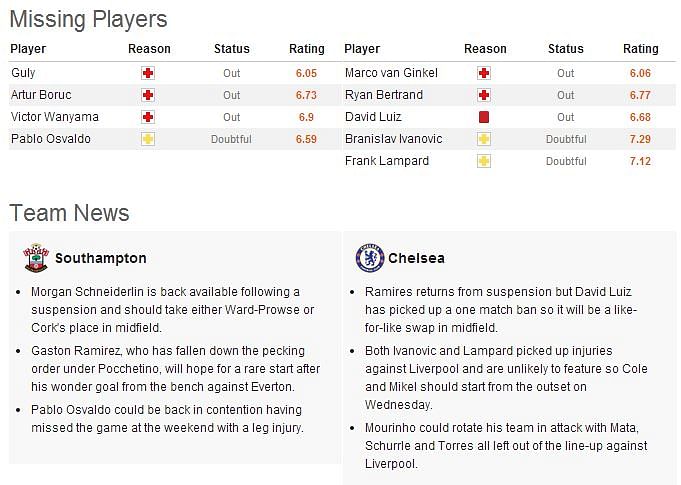The image size is (681, 485).
Task: Click Branislav Ivanovic's yellow cross icon
Action: (x=484, y=139)
